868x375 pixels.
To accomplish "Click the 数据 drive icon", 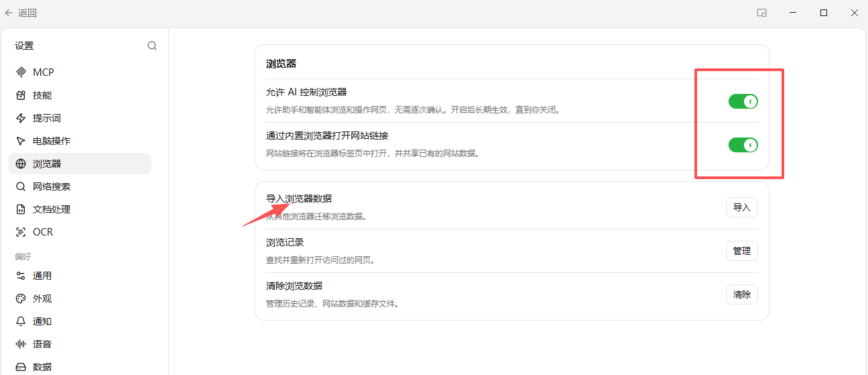I will tap(21, 367).
